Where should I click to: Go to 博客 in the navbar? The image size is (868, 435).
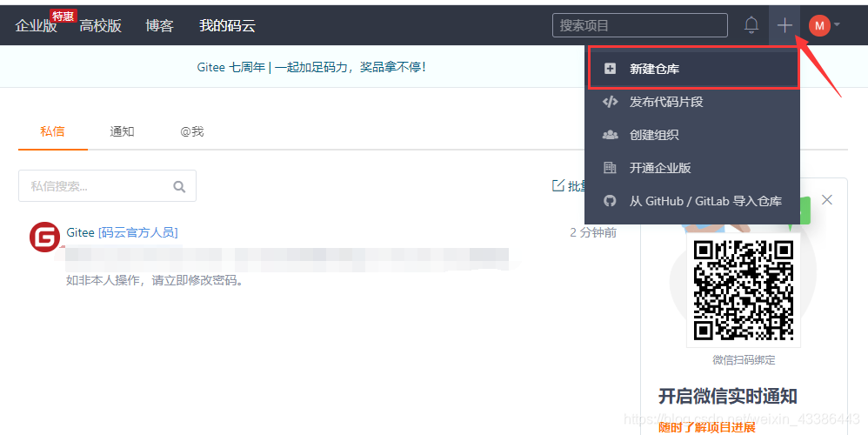159,25
